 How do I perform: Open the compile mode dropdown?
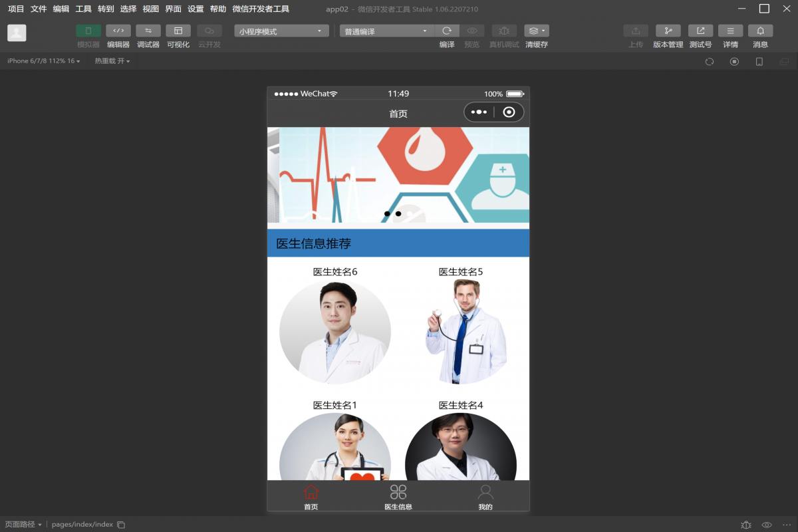(386, 31)
